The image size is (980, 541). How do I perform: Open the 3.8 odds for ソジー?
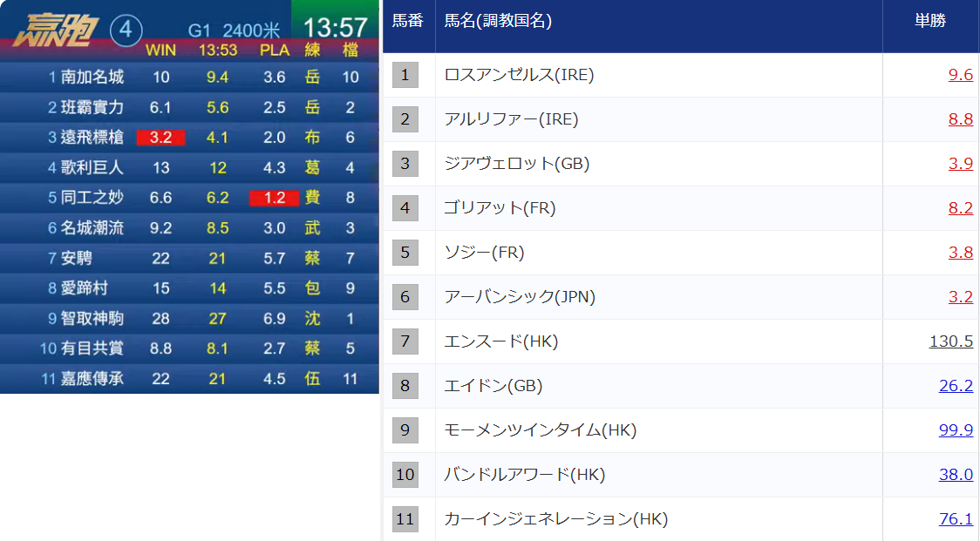960,253
